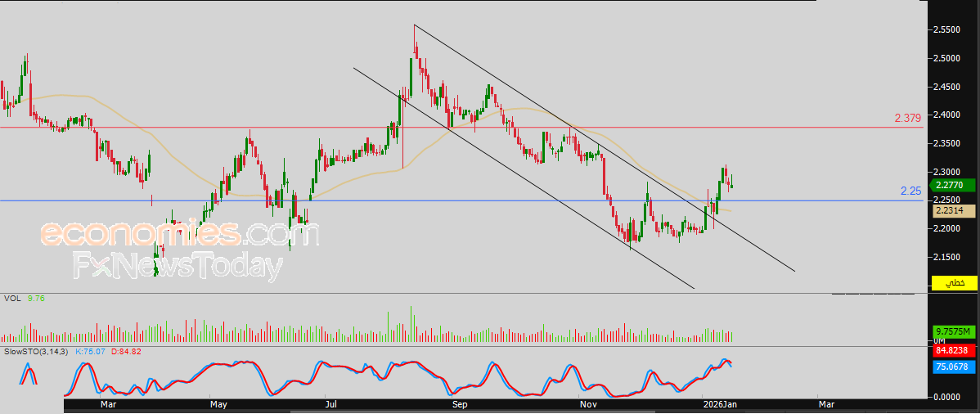
Task: Click the Jul label on the time axis
Action: click(x=331, y=405)
